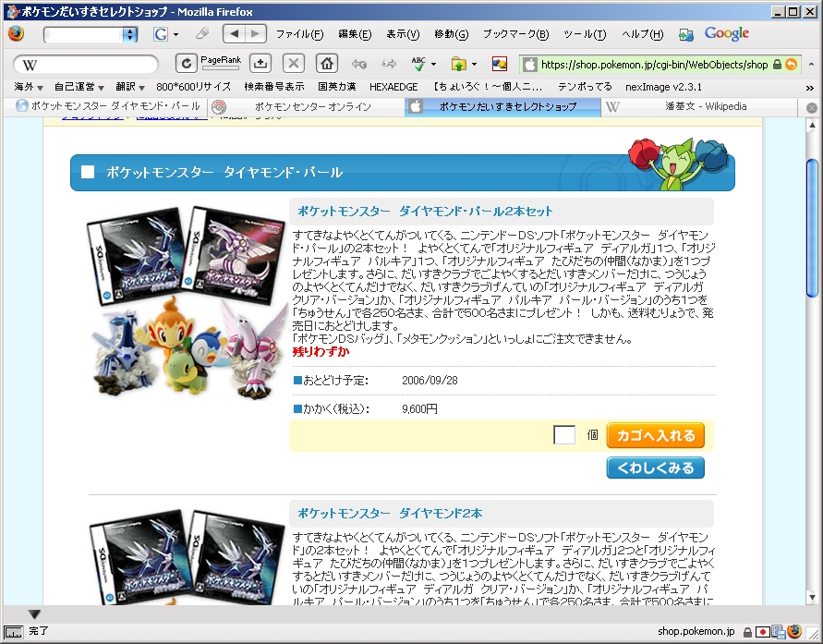823x644 pixels.
Task: Click the Wikipedia search box with W icon
Action: pos(86,65)
